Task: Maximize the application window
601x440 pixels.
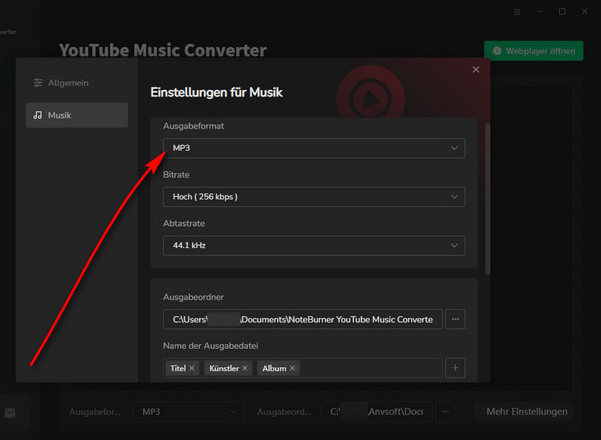Action: (562, 12)
